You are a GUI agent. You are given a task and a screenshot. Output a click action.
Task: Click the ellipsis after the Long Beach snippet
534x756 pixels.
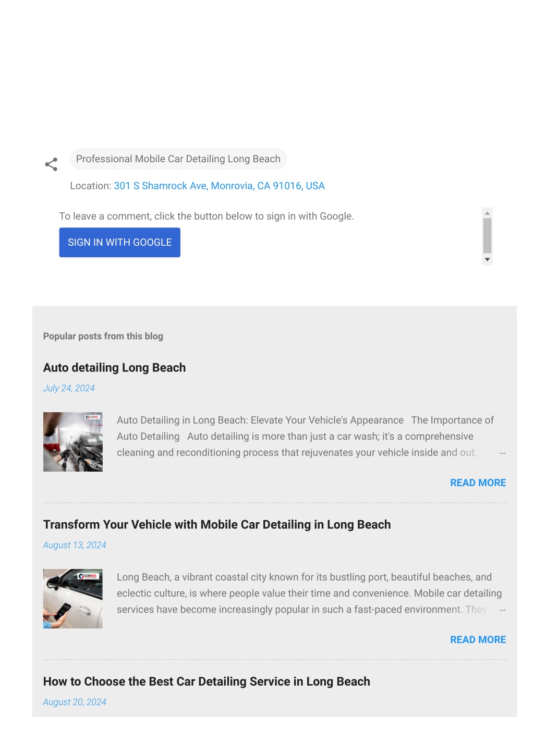click(x=502, y=610)
